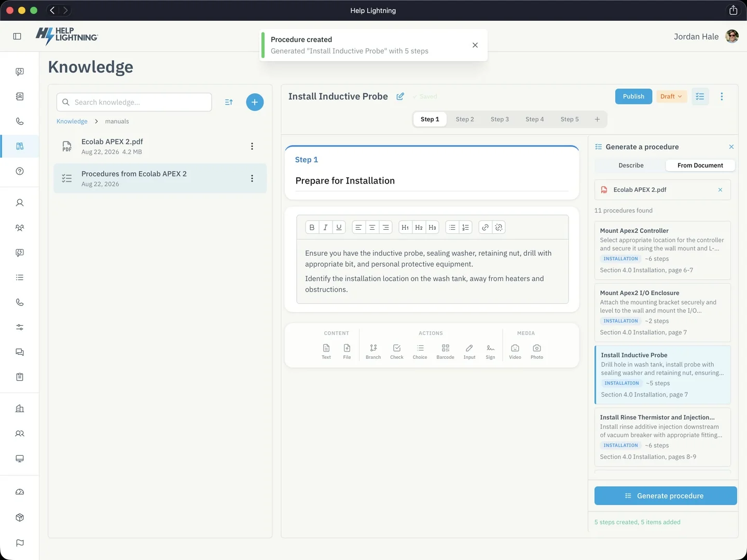The height and width of the screenshot is (560, 747).
Task: Toggle numbered list formatting
Action: [465, 227]
